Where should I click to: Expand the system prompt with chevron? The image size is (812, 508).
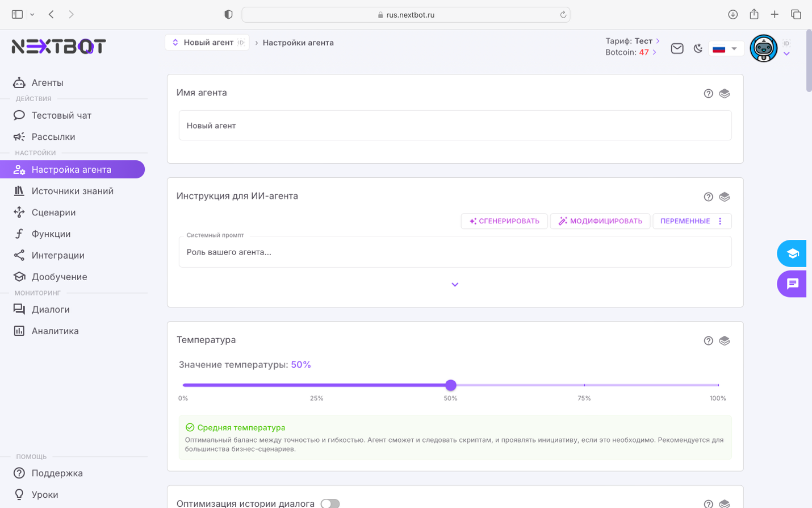[x=455, y=285]
